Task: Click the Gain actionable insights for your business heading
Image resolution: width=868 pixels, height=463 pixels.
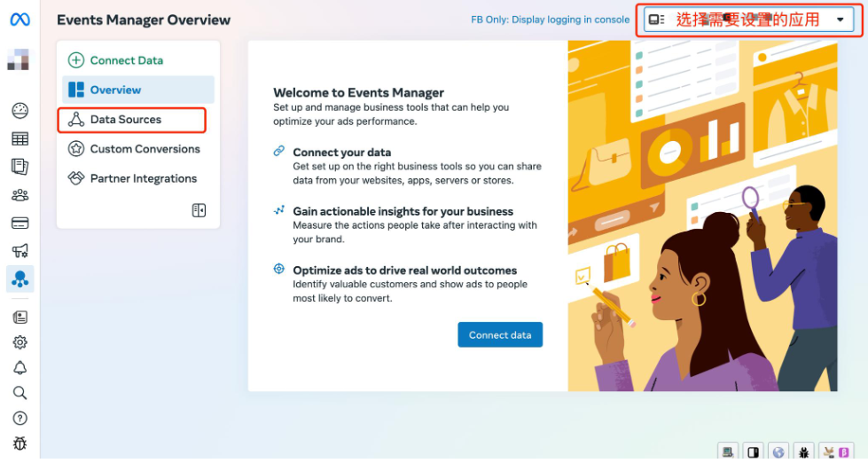Action: click(x=403, y=212)
